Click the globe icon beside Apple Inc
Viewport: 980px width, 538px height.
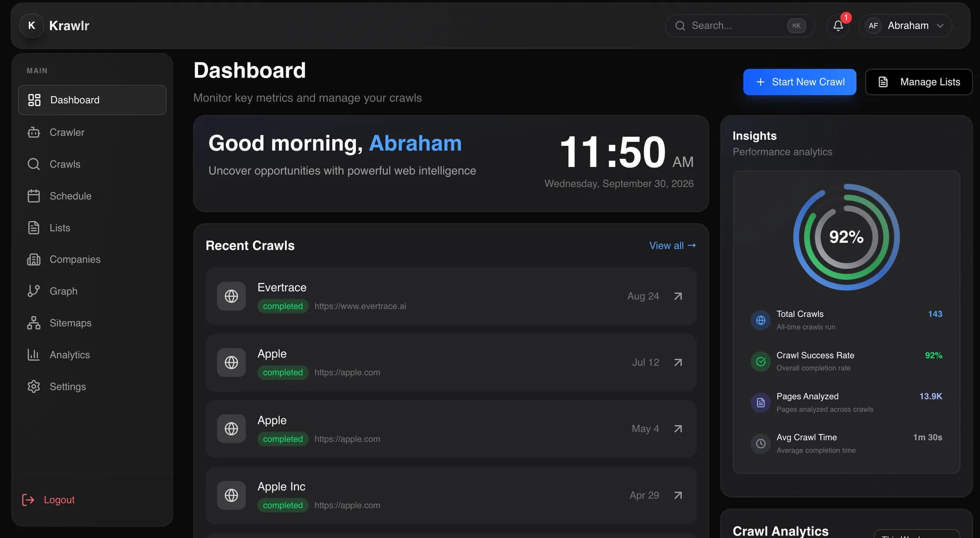tap(231, 495)
